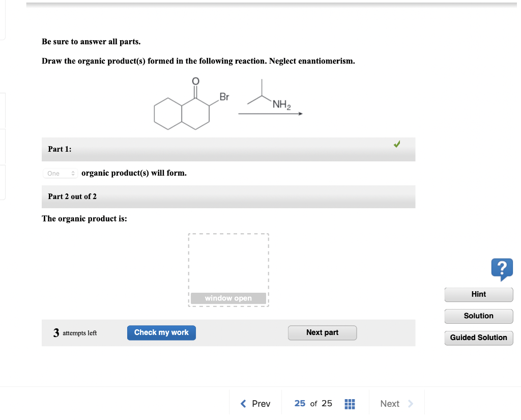Open the Hint panel

[478, 294]
